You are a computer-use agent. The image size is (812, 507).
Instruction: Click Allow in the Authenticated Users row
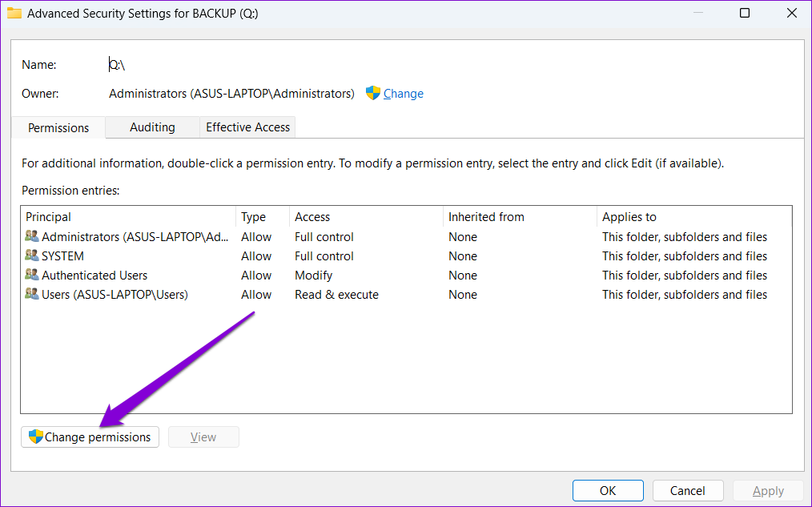coord(256,275)
